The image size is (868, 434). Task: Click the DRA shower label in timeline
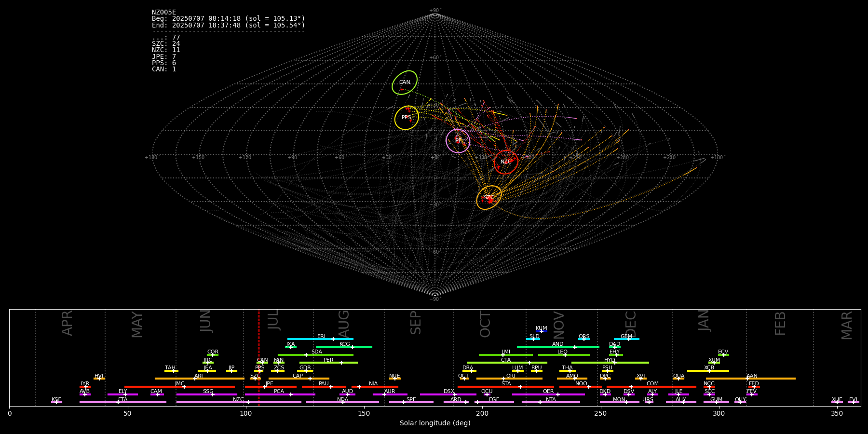pos(468,368)
